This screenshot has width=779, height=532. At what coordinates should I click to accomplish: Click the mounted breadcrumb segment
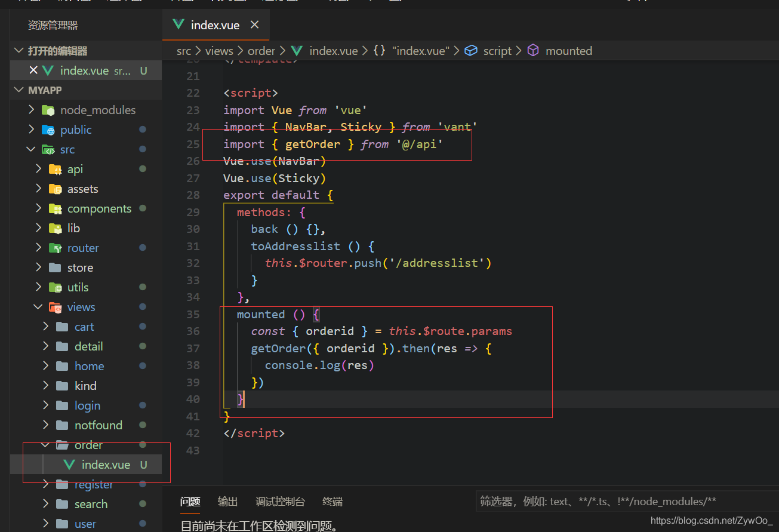coord(569,51)
